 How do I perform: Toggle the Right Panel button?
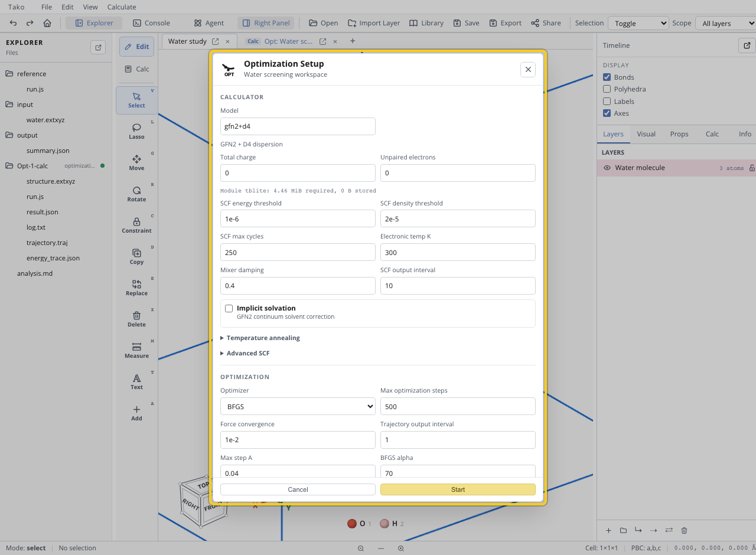[266, 23]
